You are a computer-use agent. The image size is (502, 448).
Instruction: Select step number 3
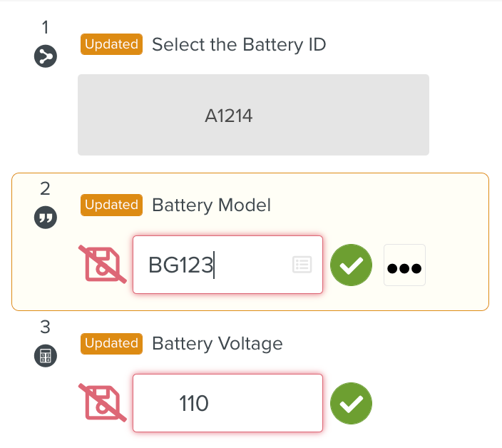click(x=45, y=327)
